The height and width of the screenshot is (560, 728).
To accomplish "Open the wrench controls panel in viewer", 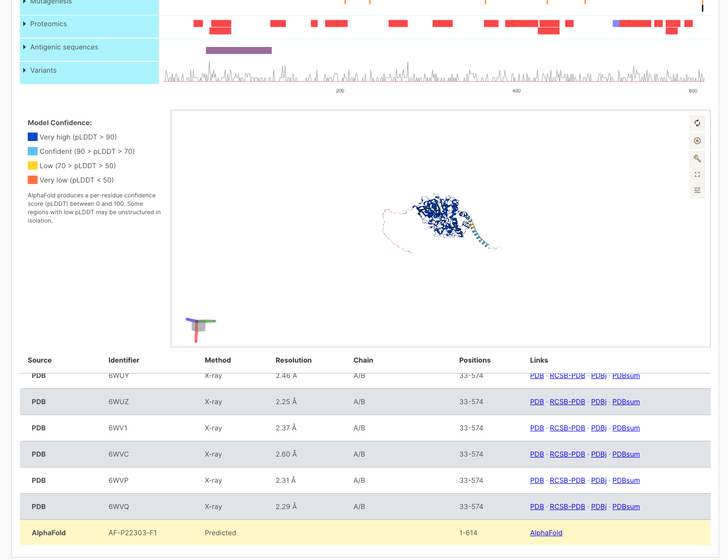I will pyautogui.click(x=697, y=158).
